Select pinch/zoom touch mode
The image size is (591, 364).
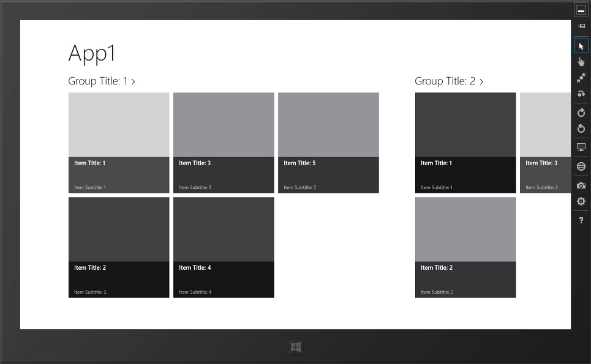(581, 78)
